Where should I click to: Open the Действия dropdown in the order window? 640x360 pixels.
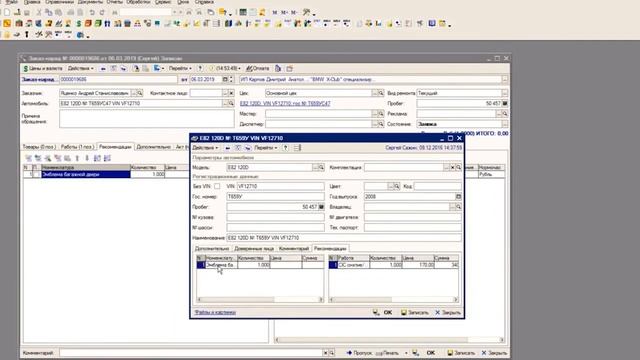[80, 69]
